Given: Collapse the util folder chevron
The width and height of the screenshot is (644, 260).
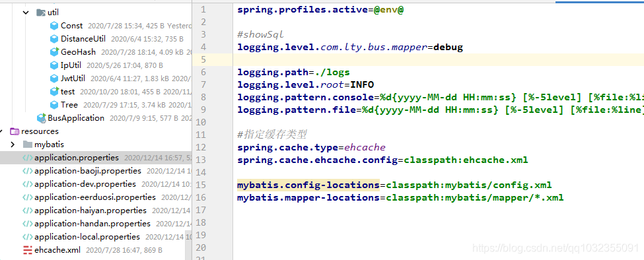Looking at the screenshot, I should (x=26, y=13).
